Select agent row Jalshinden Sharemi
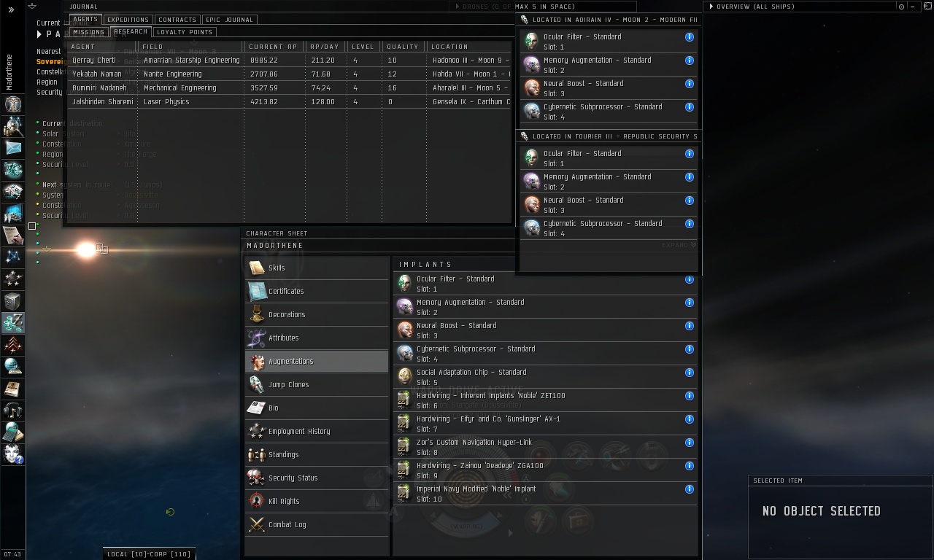 pyautogui.click(x=290, y=102)
